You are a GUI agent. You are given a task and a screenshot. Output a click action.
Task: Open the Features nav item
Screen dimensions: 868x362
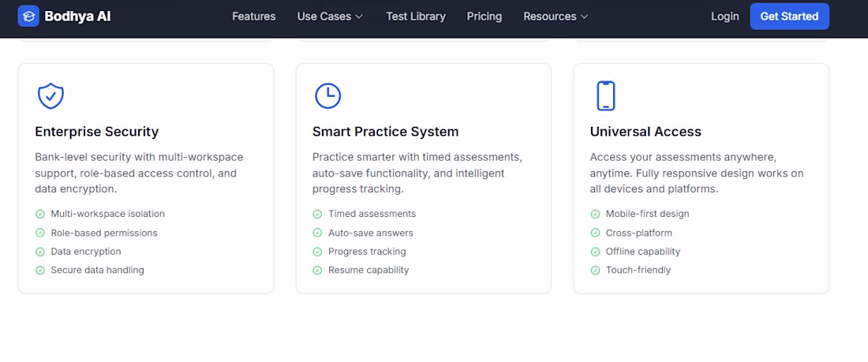click(254, 16)
